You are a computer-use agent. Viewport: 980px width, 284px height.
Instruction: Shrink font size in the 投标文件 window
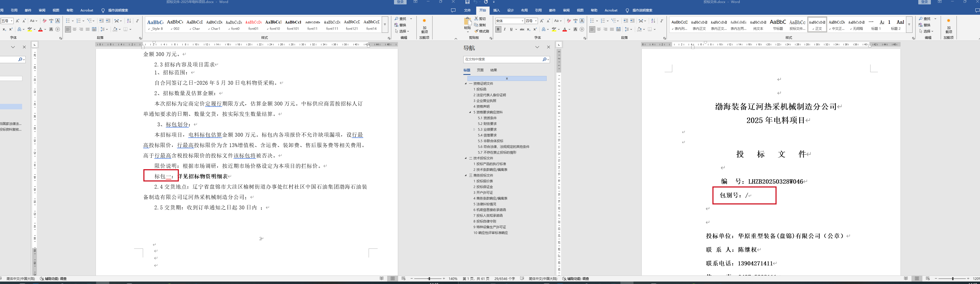[x=548, y=21]
